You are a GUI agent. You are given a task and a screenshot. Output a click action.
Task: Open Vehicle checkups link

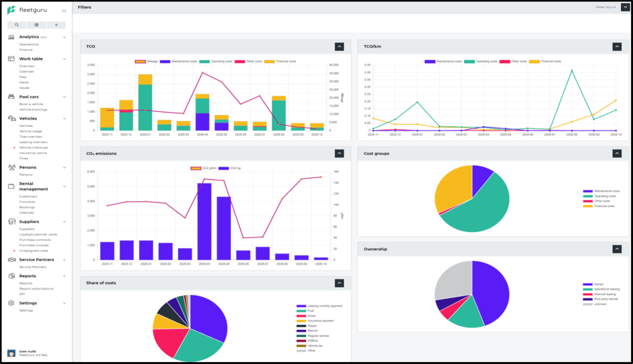(x=34, y=148)
